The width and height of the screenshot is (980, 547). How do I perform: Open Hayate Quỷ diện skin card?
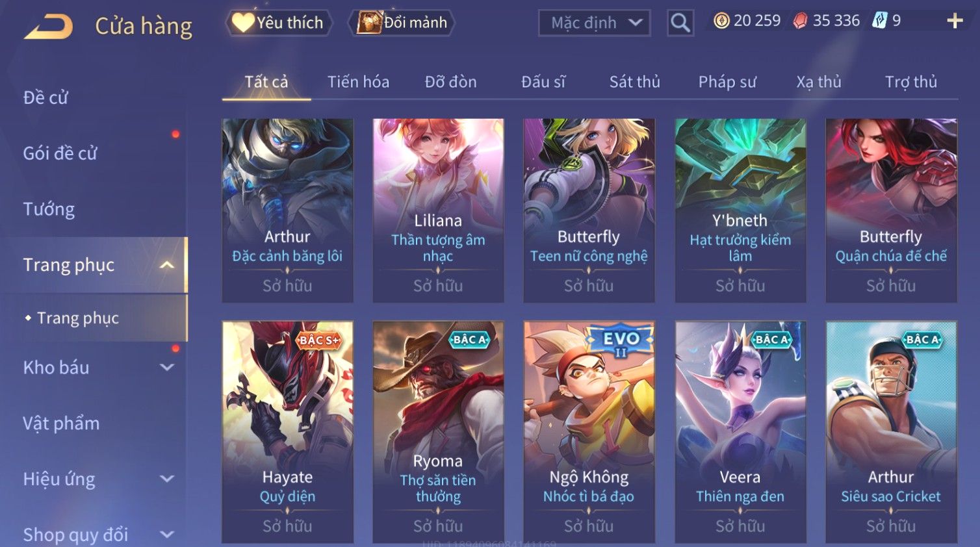[287, 432]
